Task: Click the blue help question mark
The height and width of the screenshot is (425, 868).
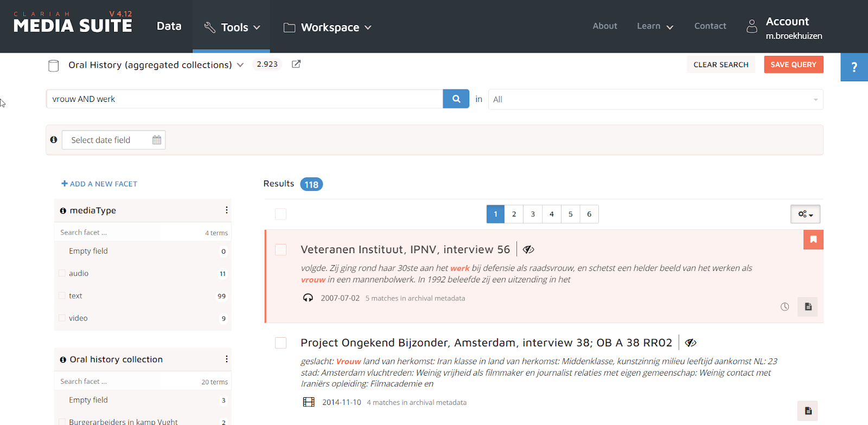Action: pyautogui.click(x=854, y=67)
